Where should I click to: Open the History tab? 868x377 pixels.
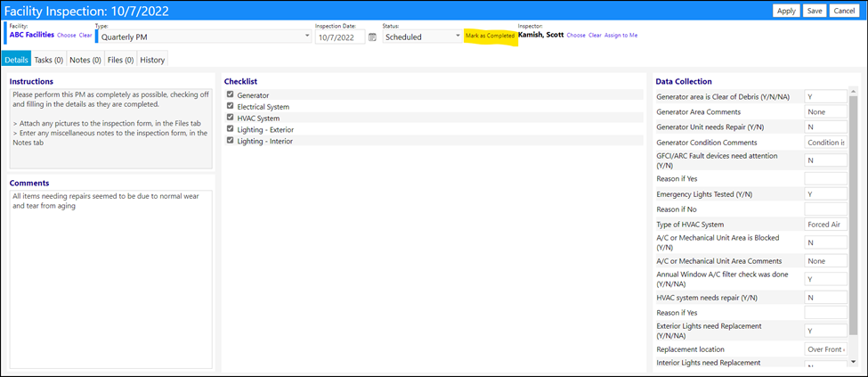[152, 60]
